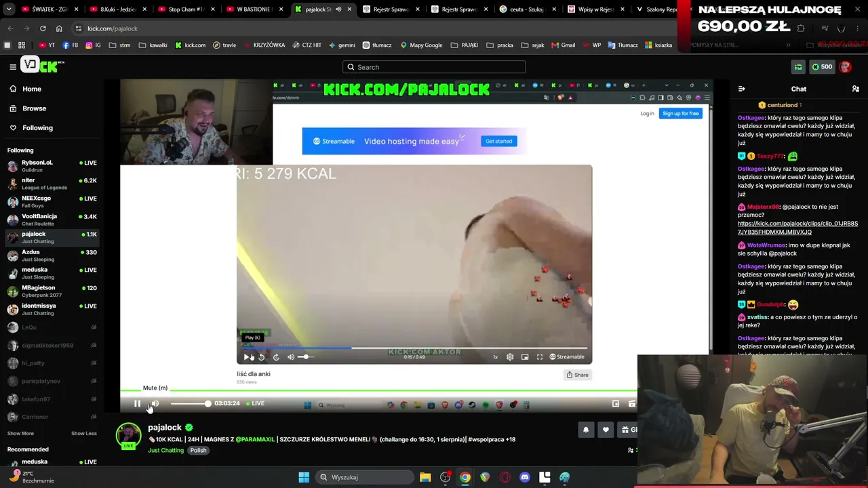Expand the list with Show More
Viewport: 868px width, 488px height.
coord(20,433)
